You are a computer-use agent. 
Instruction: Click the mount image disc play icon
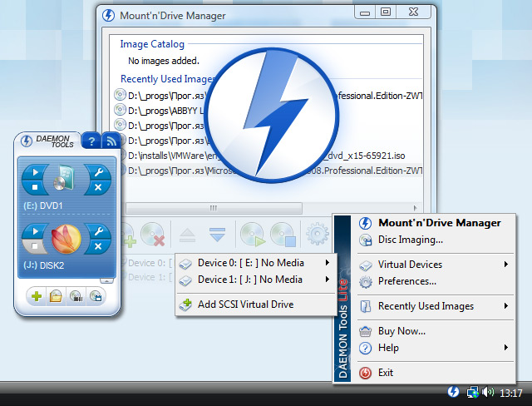pos(253,234)
